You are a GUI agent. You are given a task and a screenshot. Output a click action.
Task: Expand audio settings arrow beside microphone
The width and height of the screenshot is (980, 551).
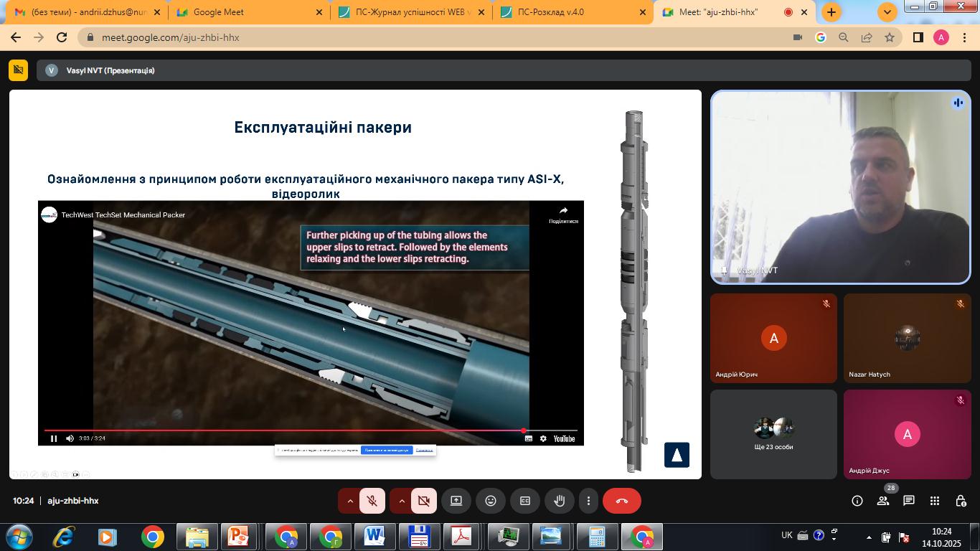pos(350,501)
